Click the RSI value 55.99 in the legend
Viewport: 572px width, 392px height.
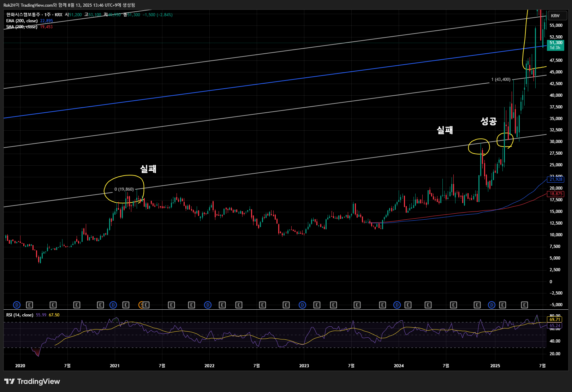41,315
